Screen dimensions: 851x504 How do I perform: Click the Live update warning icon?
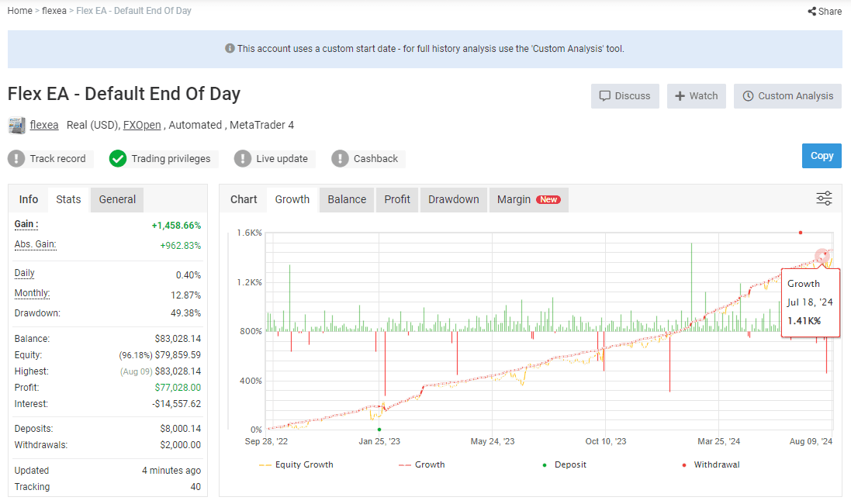tap(243, 159)
